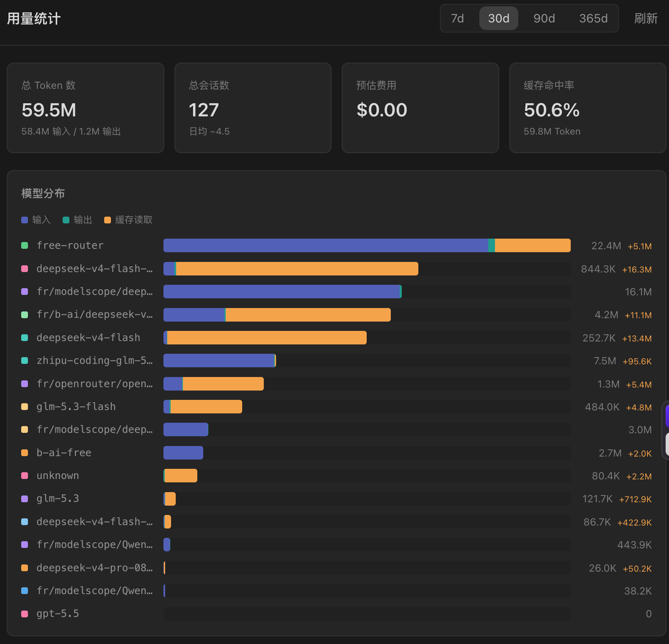Click the 443.9K token value
669x644 pixels.
click(634, 545)
